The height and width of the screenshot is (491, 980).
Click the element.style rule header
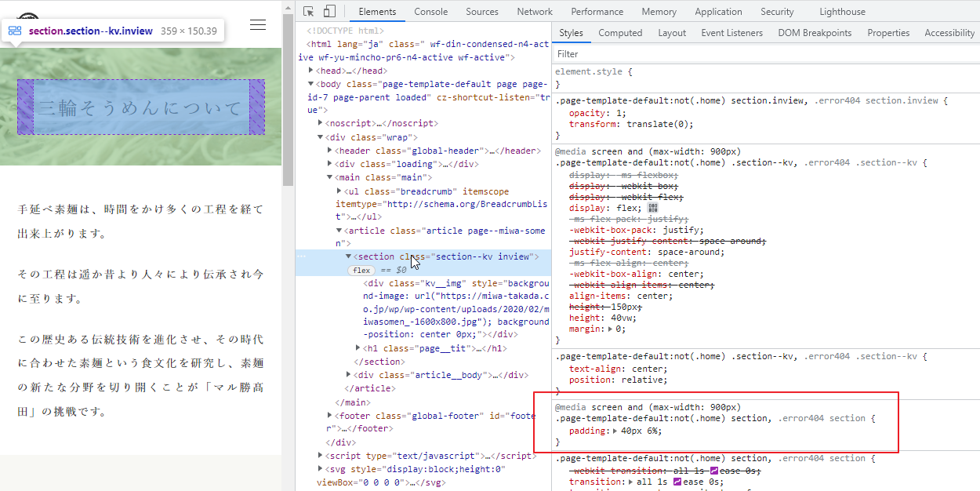[593, 71]
